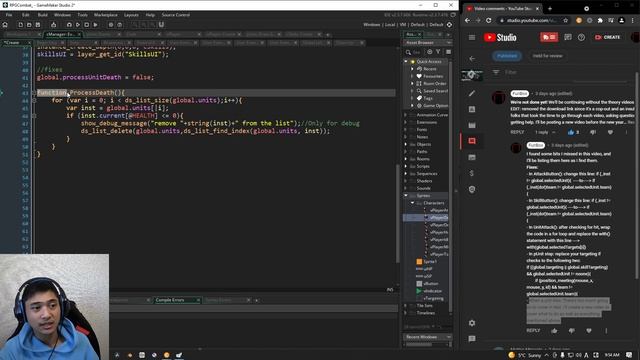
Task: Click the asset browser filter funnel icon
Action: click(438, 52)
